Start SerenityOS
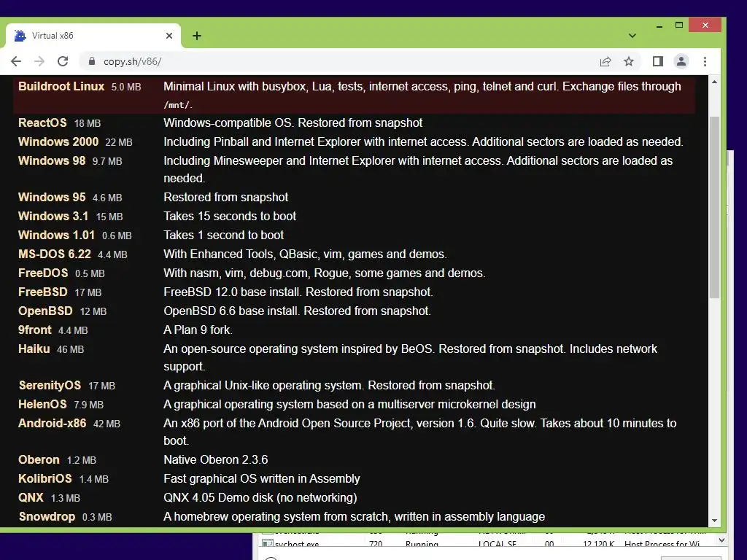The height and width of the screenshot is (560, 747). click(x=50, y=385)
